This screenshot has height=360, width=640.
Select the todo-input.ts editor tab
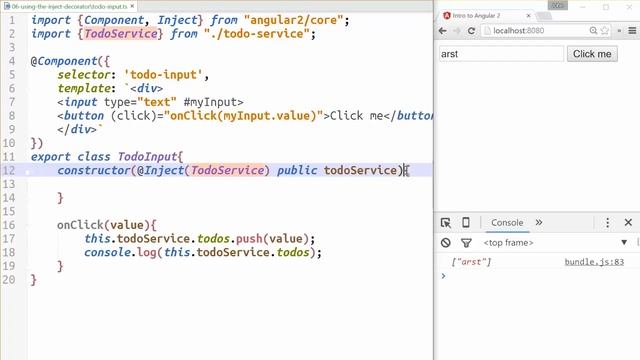point(69,6)
